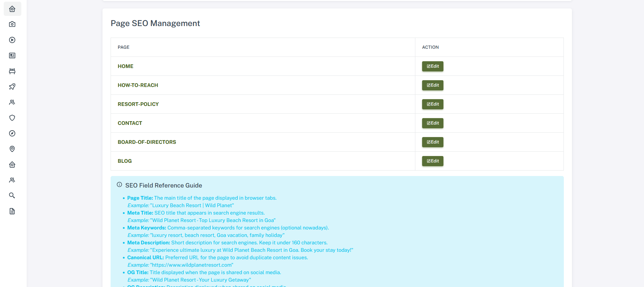This screenshot has width=644, height=287.
Task: Open the magnifying glass search icon
Action: (12, 196)
